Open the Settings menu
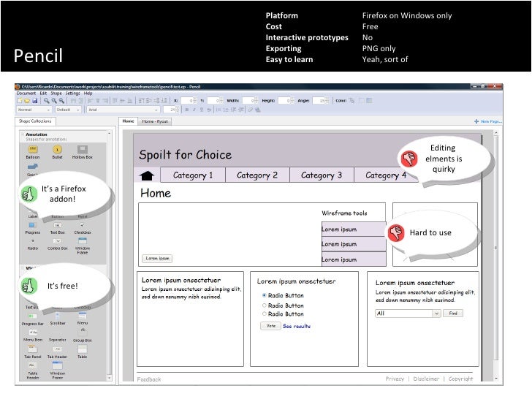 coord(72,93)
